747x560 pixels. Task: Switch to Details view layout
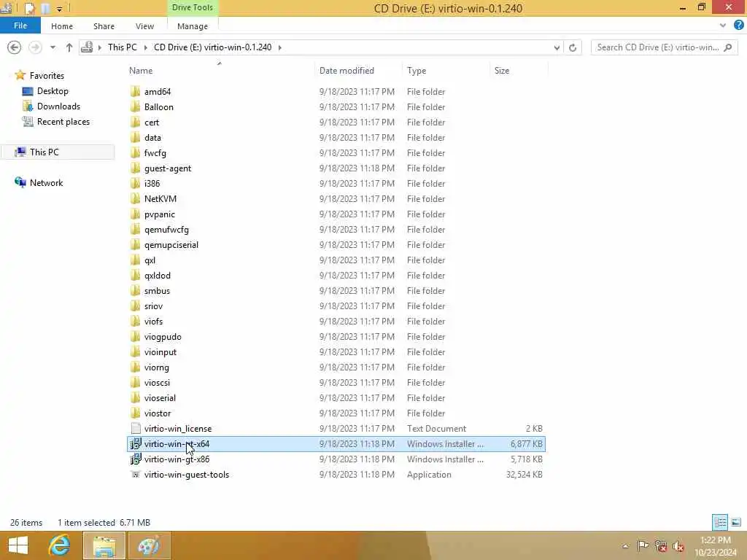720,522
